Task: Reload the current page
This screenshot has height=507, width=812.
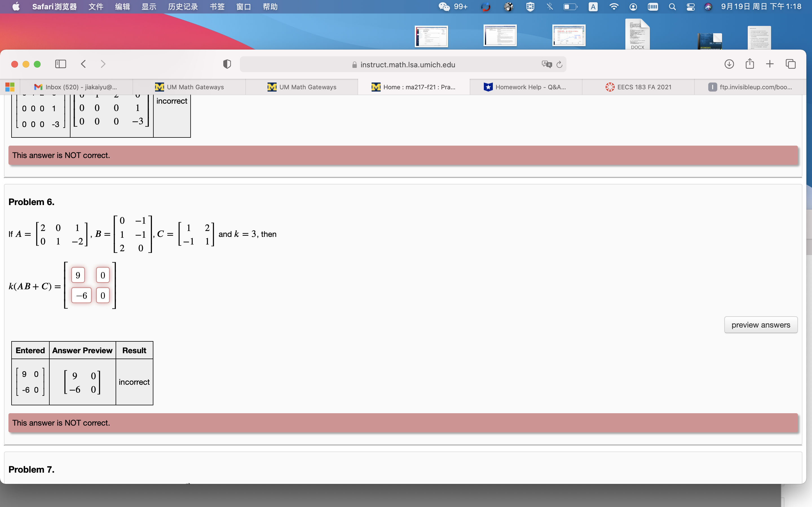Action: coord(559,65)
